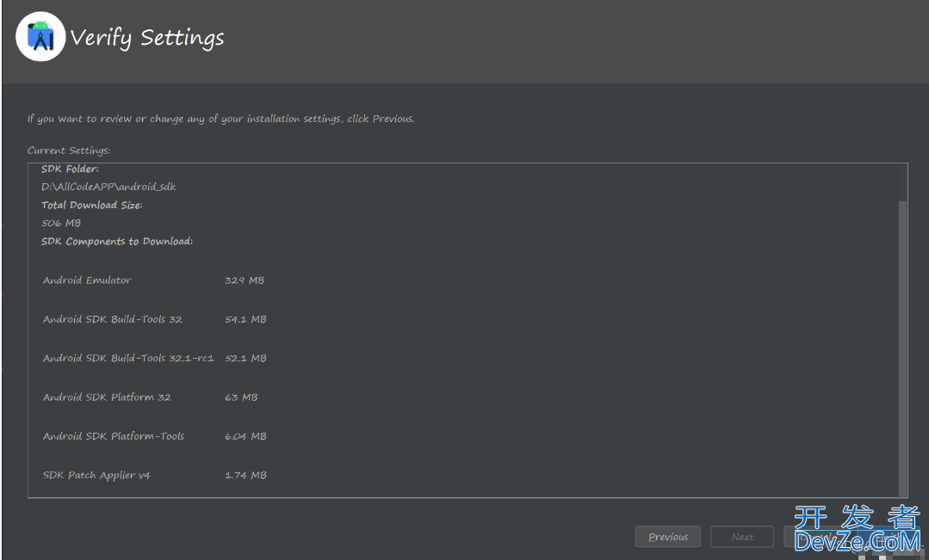Select the 329 MB emulator size
The height and width of the screenshot is (560, 929).
tap(245, 280)
